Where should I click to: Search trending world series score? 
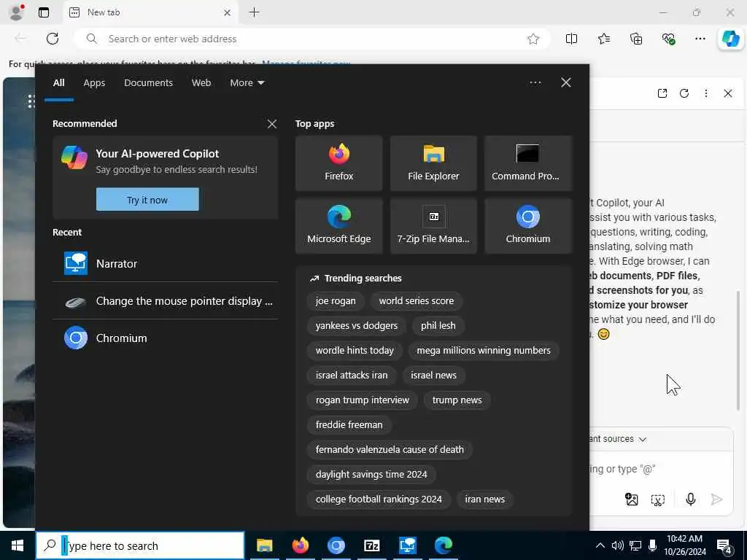[417, 301]
